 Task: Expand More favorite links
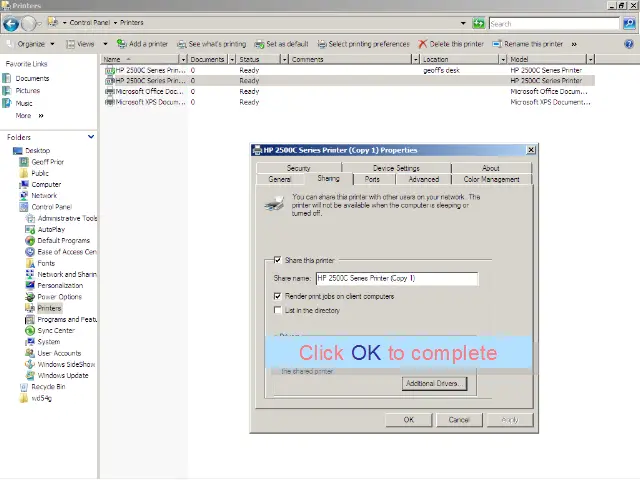[29, 116]
